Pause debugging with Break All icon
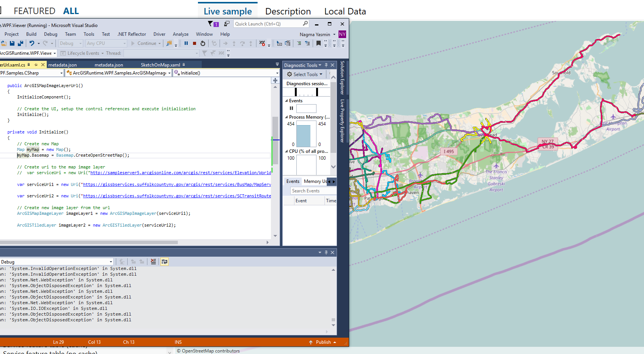 tap(186, 43)
